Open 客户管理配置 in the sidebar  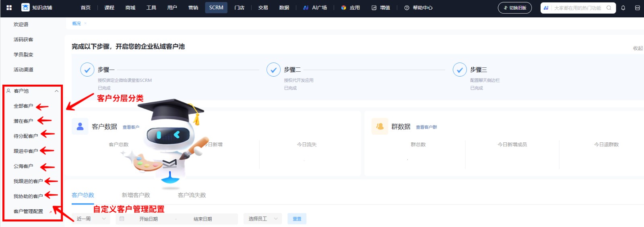click(x=28, y=211)
